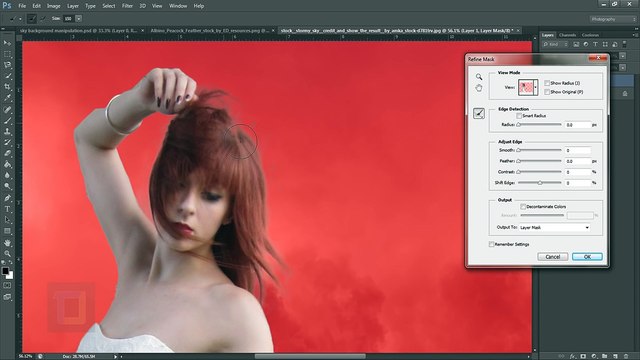Reset default foreground and background colors
This screenshot has height=360, width=640.
pyautogui.click(x=4, y=263)
